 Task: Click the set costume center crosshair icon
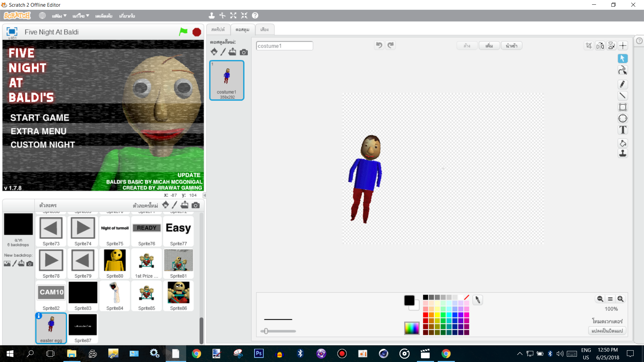pyautogui.click(x=623, y=45)
